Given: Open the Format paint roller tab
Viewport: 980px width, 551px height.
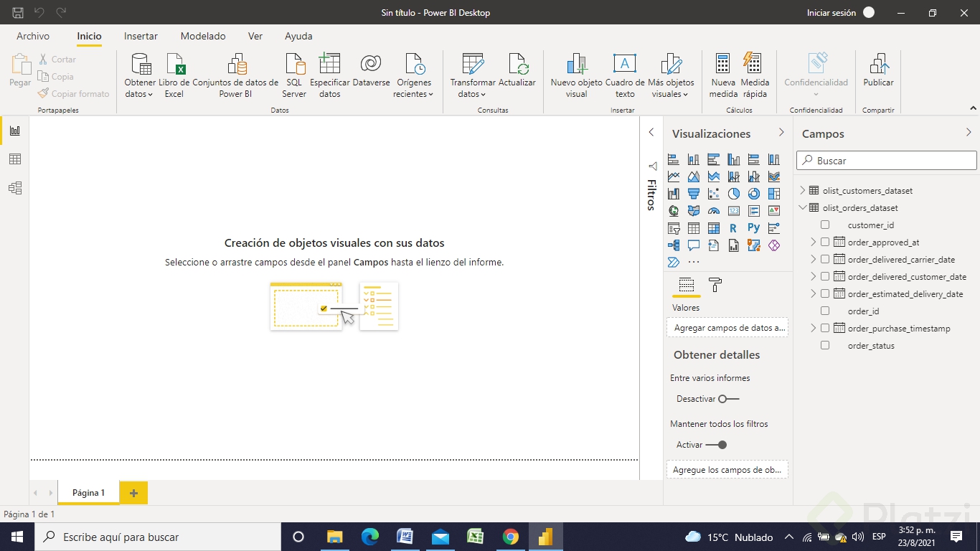Looking at the screenshot, I should [715, 286].
